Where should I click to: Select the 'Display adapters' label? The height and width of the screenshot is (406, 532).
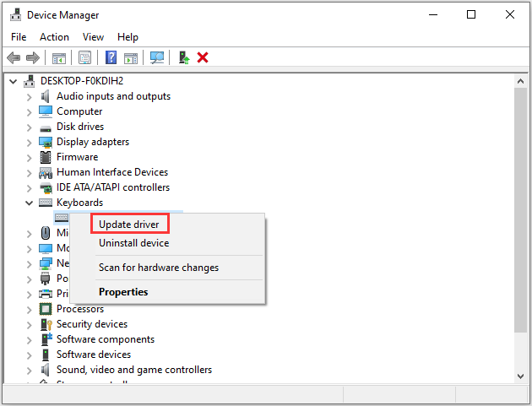(x=93, y=142)
